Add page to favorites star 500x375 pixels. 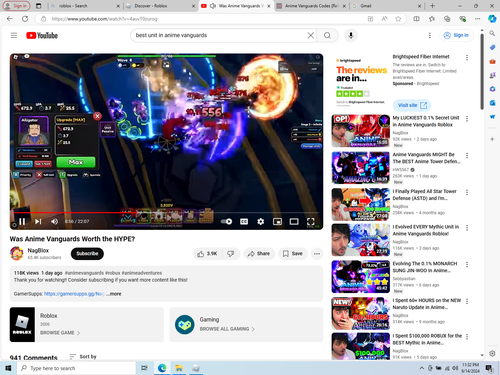[398, 19]
